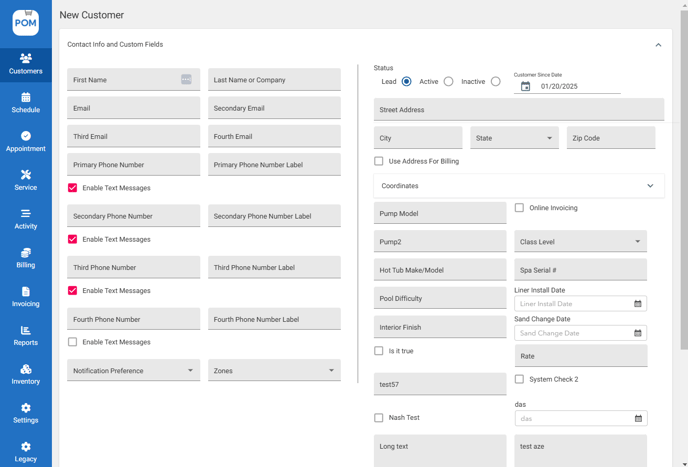The width and height of the screenshot is (688, 467).
Task: Click the Street Address input field
Action: (518, 110)
